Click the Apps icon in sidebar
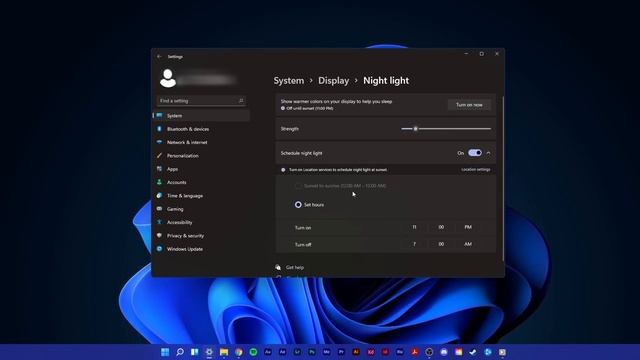The height and width of the screenshot is (360, 640). 159,169
